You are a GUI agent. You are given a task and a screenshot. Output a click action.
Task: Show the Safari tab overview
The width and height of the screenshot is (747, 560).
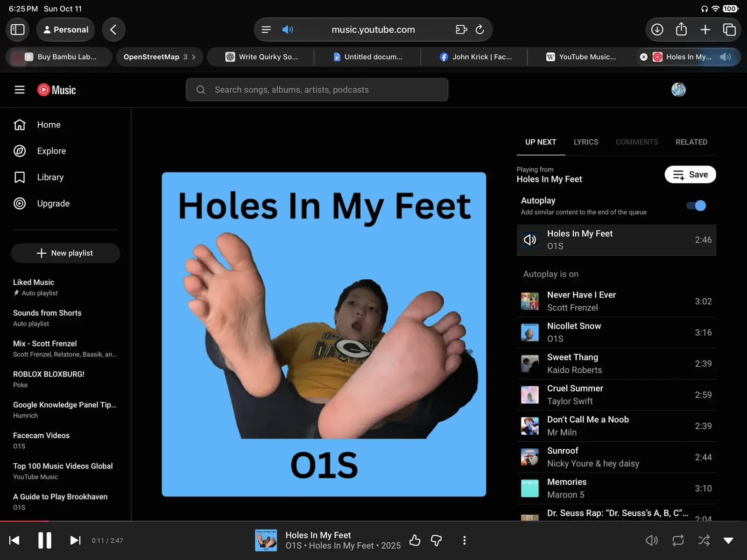[x=729, y=29]
